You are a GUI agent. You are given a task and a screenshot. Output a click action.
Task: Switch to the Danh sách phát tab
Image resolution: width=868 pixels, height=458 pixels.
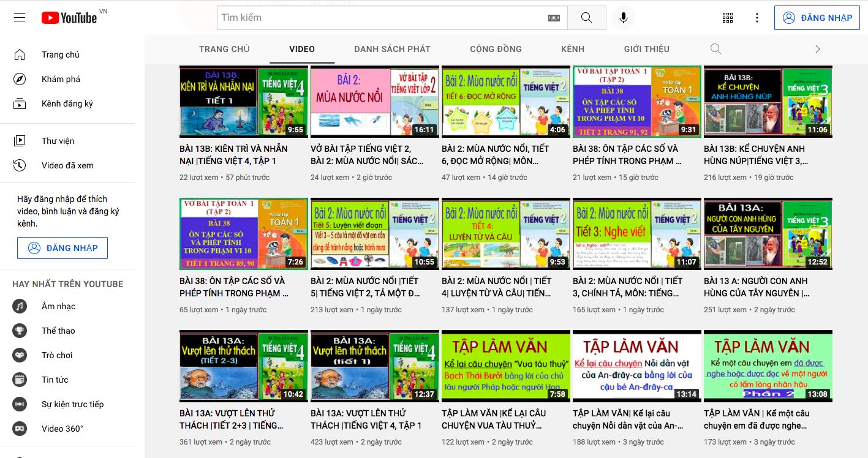click(392, 49)
